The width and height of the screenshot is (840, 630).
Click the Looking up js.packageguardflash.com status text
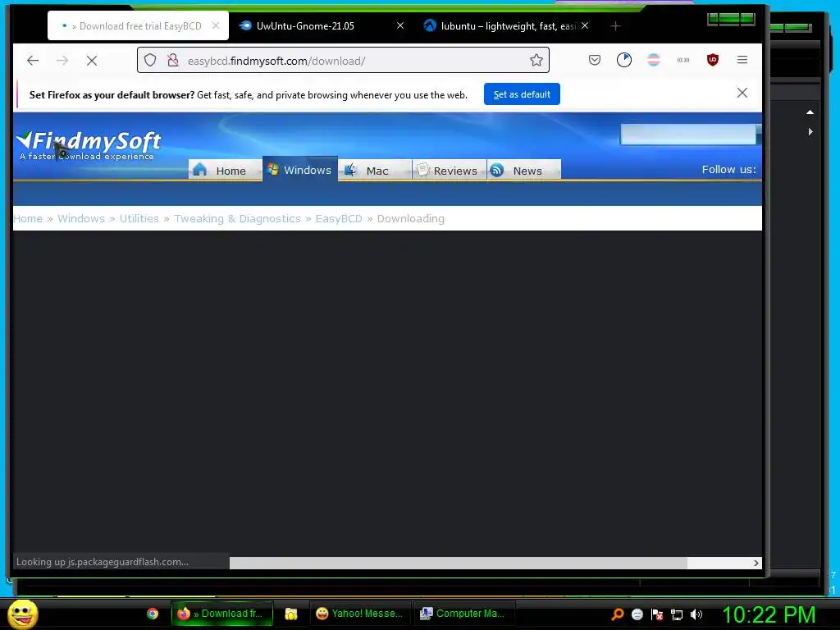103,562
